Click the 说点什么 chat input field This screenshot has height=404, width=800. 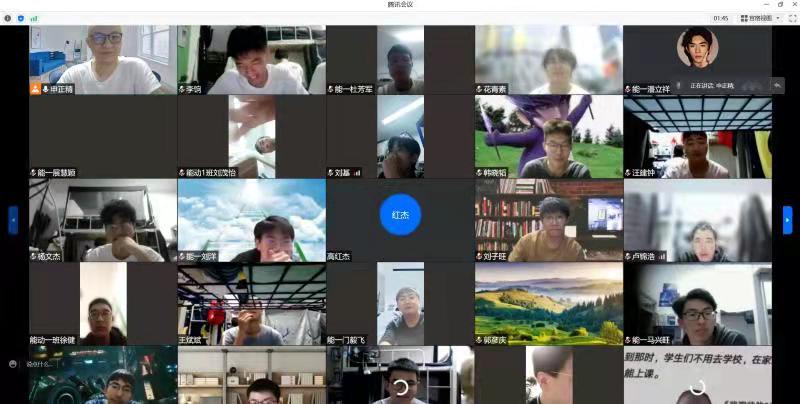click(x=46, y=364)
